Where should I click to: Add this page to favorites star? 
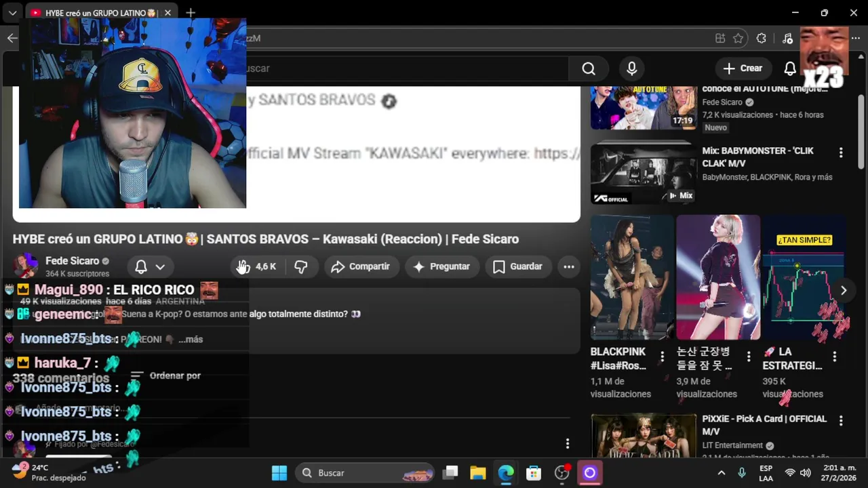[738, 39]
